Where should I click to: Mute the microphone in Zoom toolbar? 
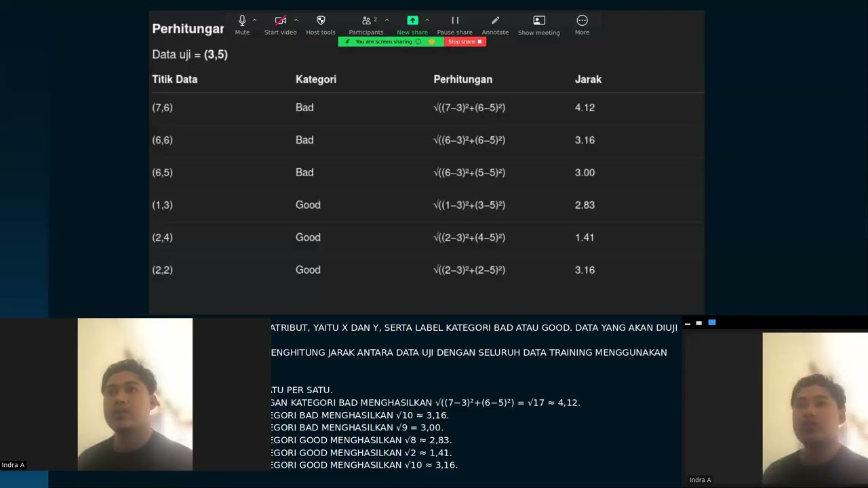pyautogui.click(x=242, y=25)
